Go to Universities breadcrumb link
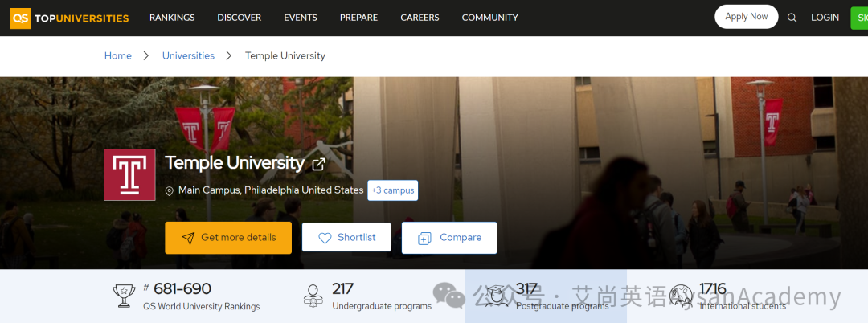 pos(188,56)
